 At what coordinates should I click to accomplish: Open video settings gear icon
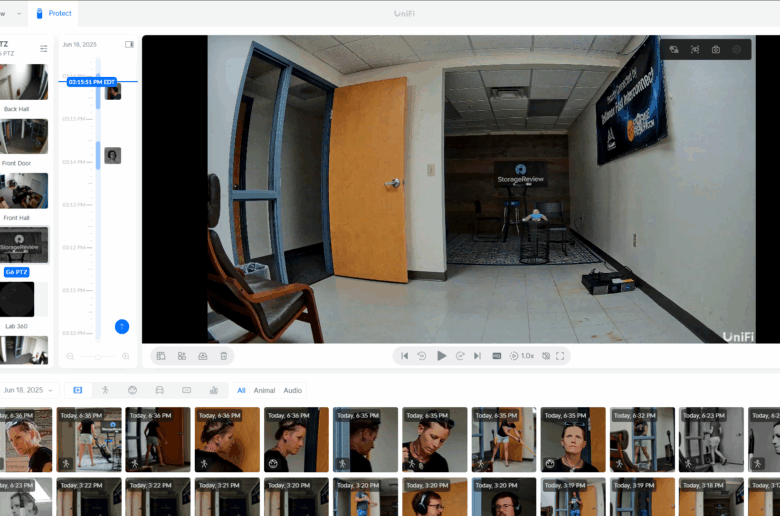tap(737, 49)
